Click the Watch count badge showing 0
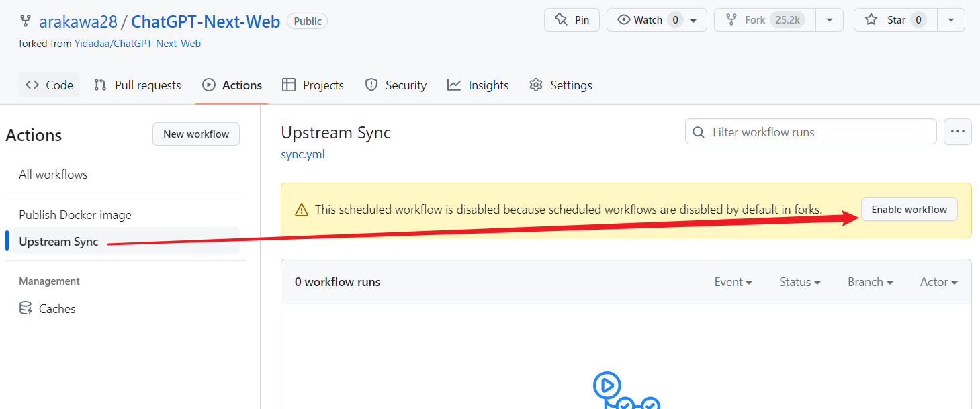This screenshot has height=409, width=980. coord(676,20)
